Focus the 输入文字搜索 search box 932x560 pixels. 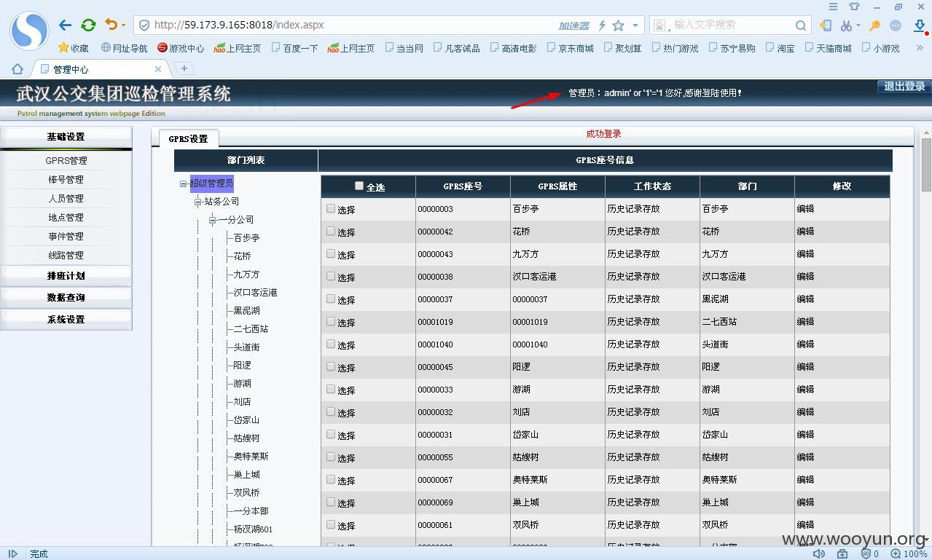click(x=730, y=25)
